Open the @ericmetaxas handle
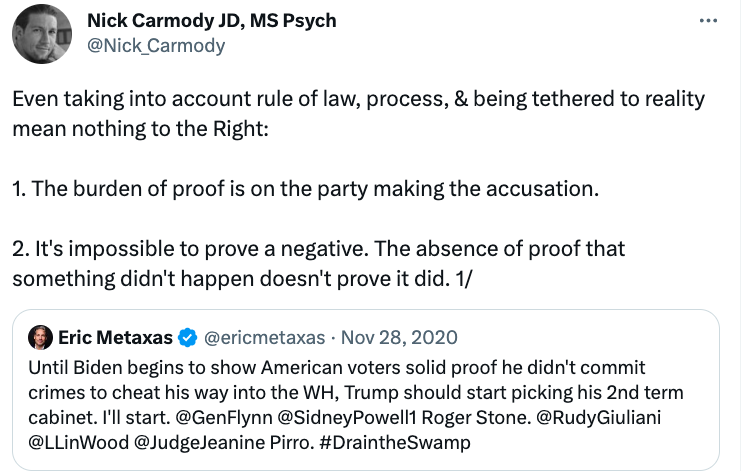The image size is (744, 471). click(x=264, y=338)
